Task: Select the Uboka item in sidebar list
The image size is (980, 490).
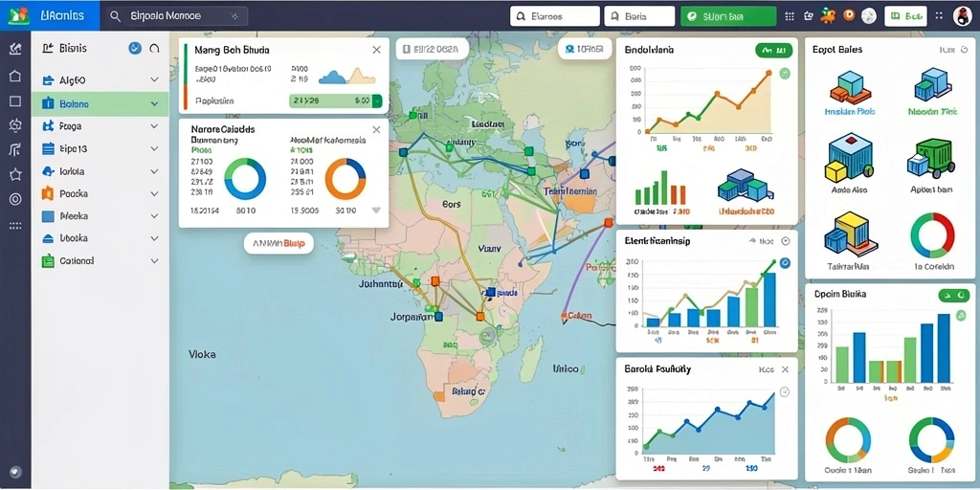Action: tap(100, 238)
